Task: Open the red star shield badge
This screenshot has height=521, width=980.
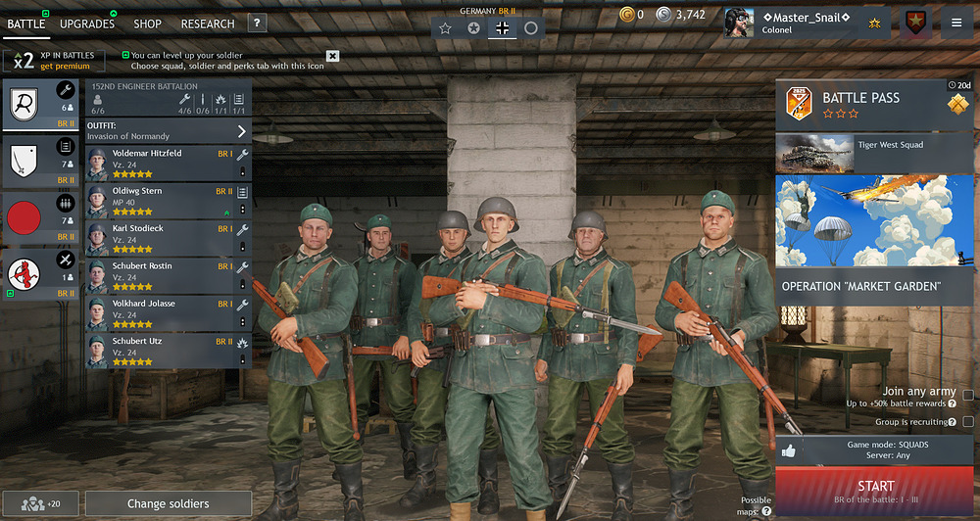Action: pyautogui.click(x=915, y=24)
